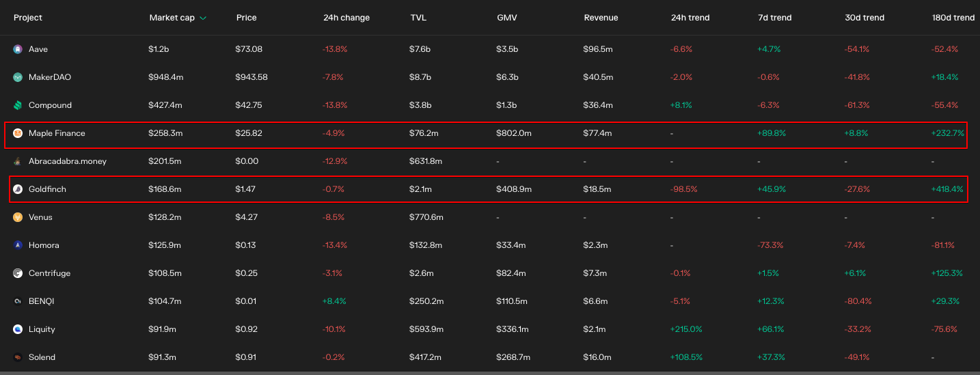Sort by 24h trend column header
Image resolution: width=980 pixels, height=375 pixels.
coord(690,18)
